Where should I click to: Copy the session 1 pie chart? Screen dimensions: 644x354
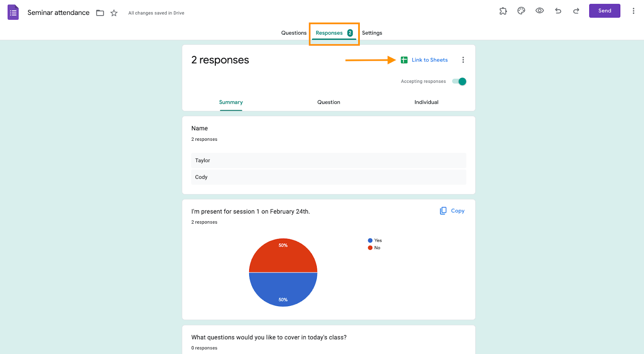[x=452, y=211]
